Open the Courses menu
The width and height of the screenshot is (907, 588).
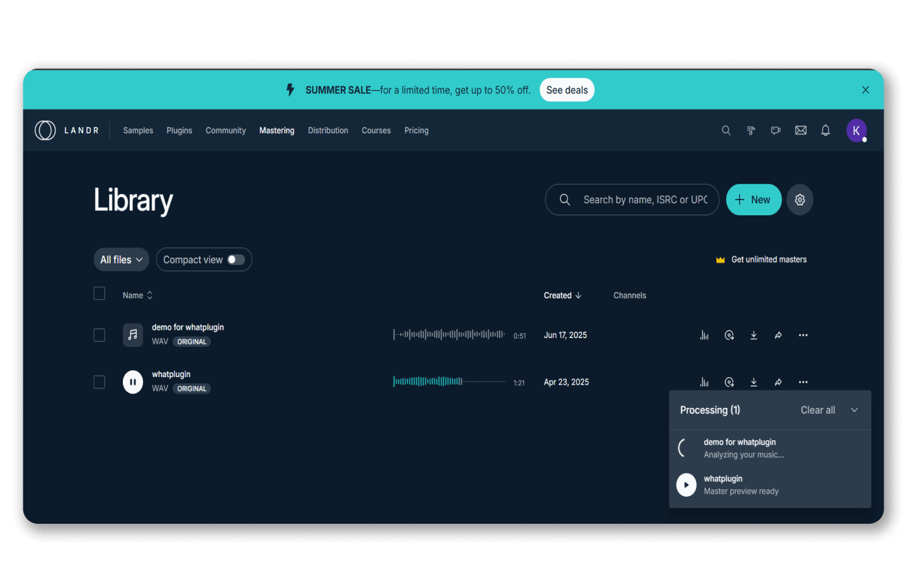click(x=376, y=130)
